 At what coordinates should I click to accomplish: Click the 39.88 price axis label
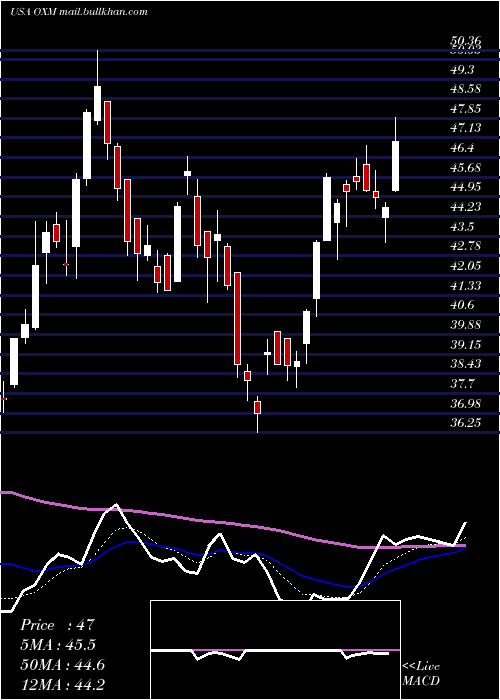[x=466, y=325]
